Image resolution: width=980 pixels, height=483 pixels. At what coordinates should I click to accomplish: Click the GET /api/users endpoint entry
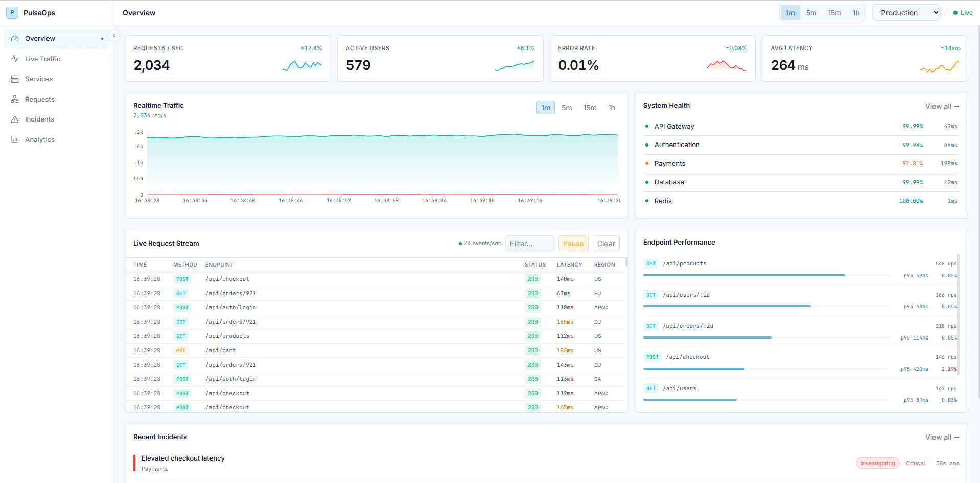800,394
